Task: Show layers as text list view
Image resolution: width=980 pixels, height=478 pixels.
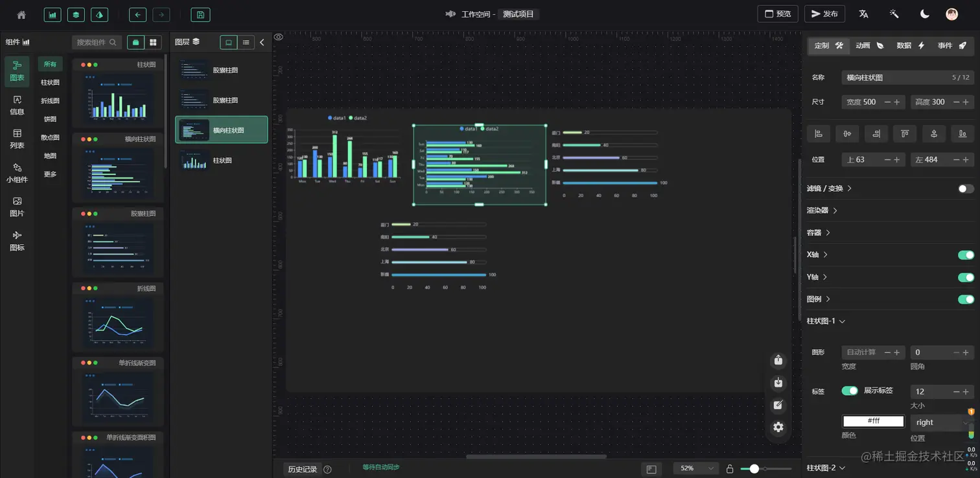Action: [246, 42]
